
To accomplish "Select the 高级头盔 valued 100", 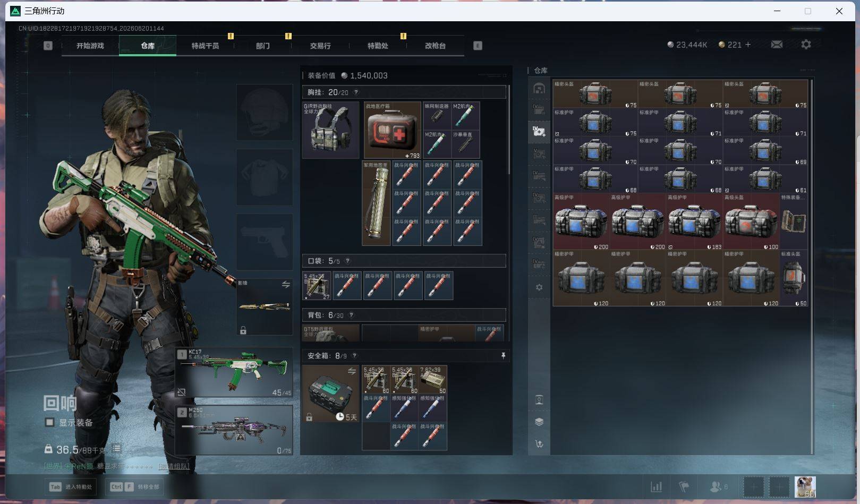I will [x=751, y=221].
